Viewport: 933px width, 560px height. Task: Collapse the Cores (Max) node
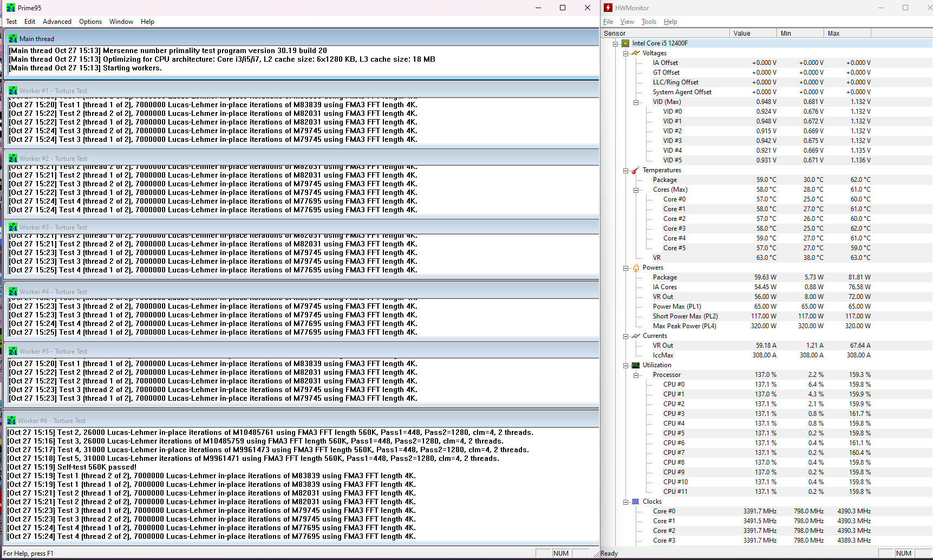[x=636, y=190]
